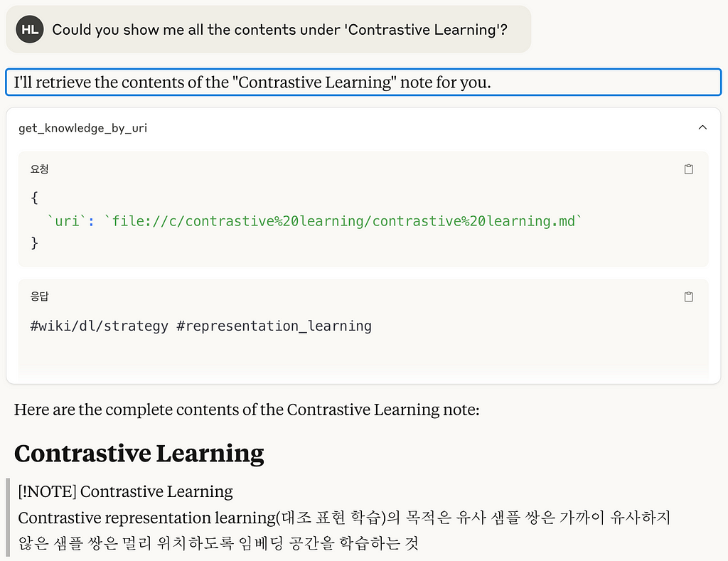Select the user's 'Contrastive Learning' question bubble
The width and height of the screenshot is (728, 561).
click(268, 29)
